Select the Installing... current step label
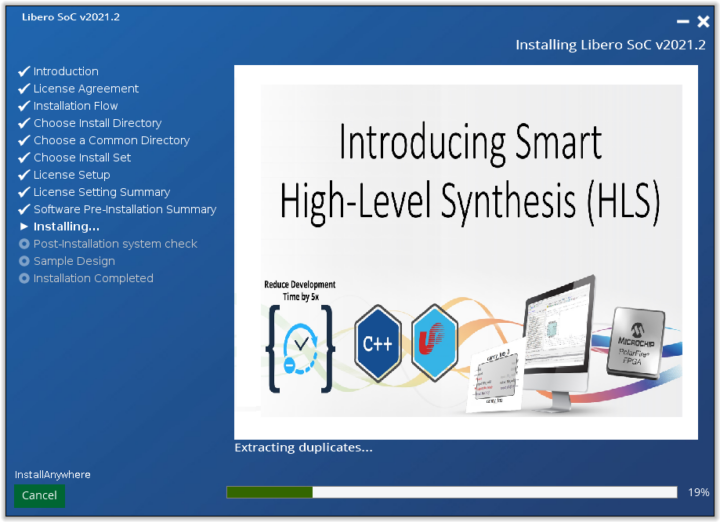Image resolution: width=720 pixels, height=522 pixels. click(67, 226)
